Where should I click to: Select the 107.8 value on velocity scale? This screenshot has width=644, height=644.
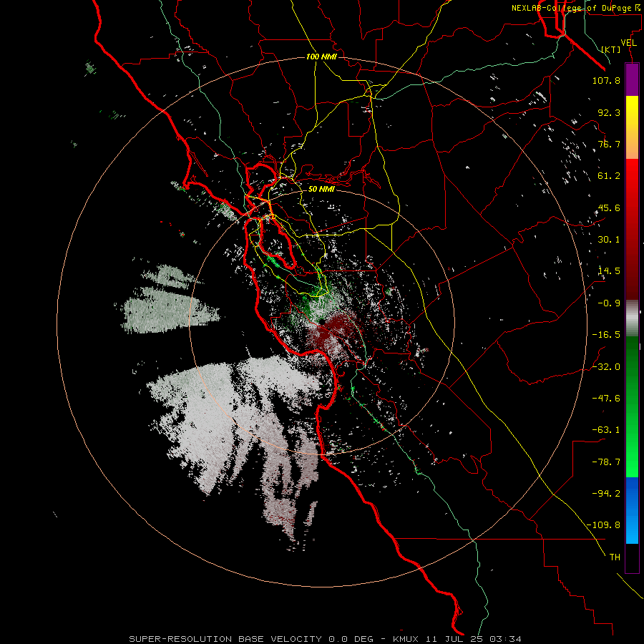606,80
